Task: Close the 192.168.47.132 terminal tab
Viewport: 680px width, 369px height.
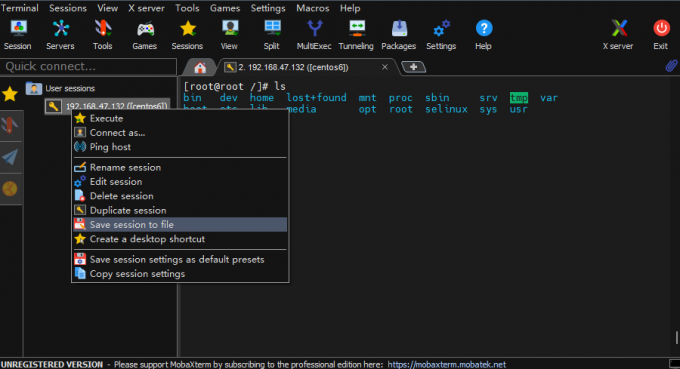Action: pos(385,67)
